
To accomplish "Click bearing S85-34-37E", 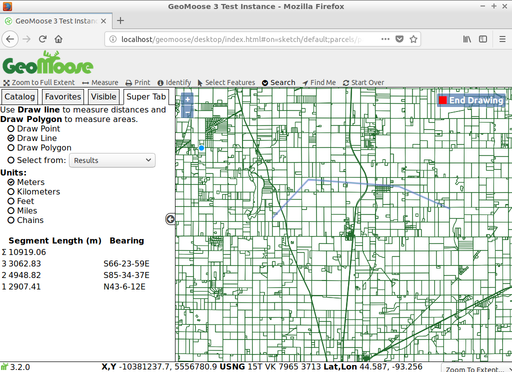I will point(126,275).
